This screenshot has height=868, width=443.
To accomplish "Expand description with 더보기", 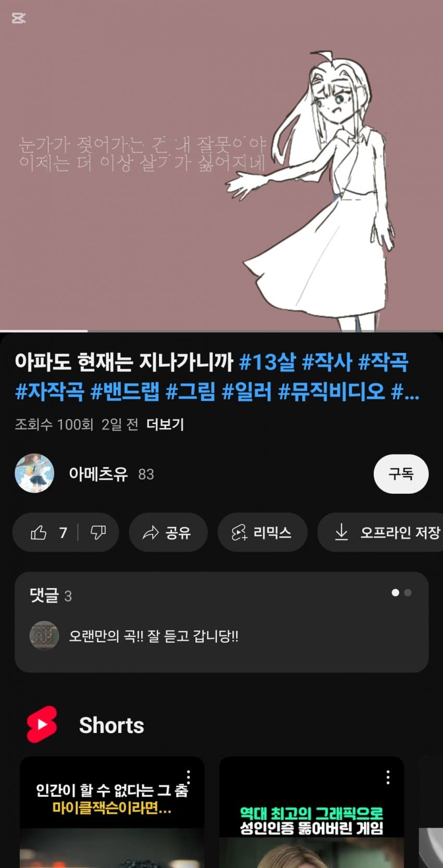I will click(x=165, y=424).
